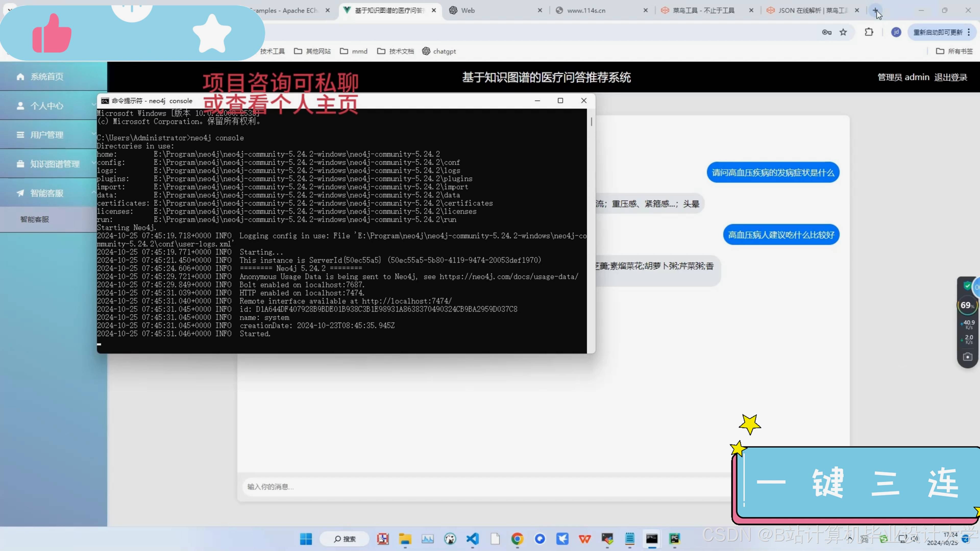Open File Explorer from the taskbar

(405, 539)
